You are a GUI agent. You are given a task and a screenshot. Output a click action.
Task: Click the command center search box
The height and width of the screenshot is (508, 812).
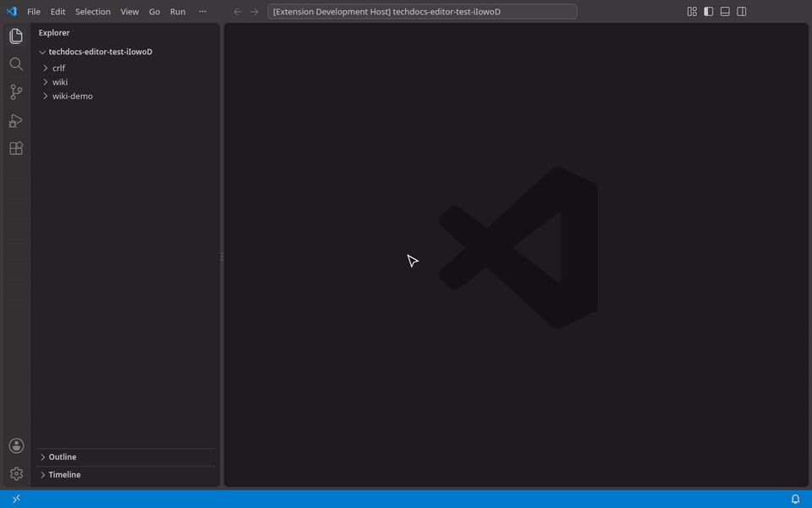tap(422, 11)
